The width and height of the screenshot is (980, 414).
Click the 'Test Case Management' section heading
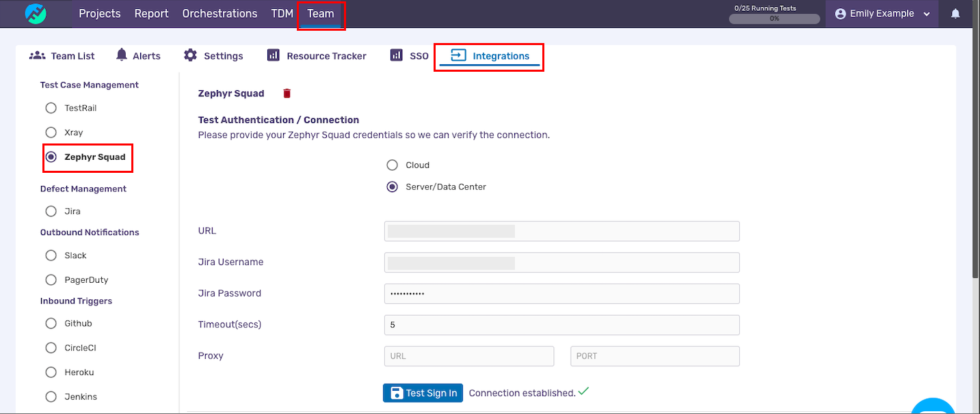90,85
